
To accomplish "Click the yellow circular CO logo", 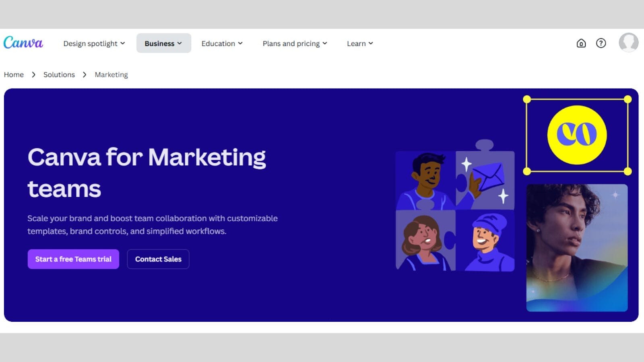I will (x=577, y=135).
